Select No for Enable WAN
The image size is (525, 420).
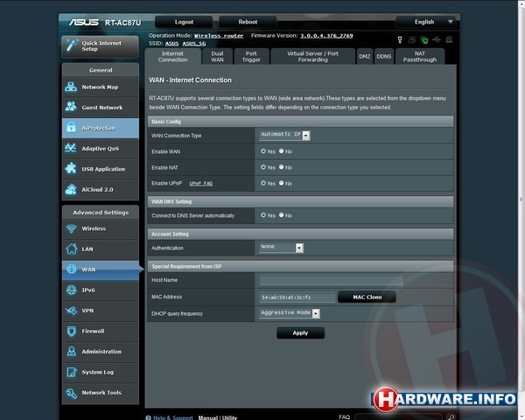coord(281,151)
